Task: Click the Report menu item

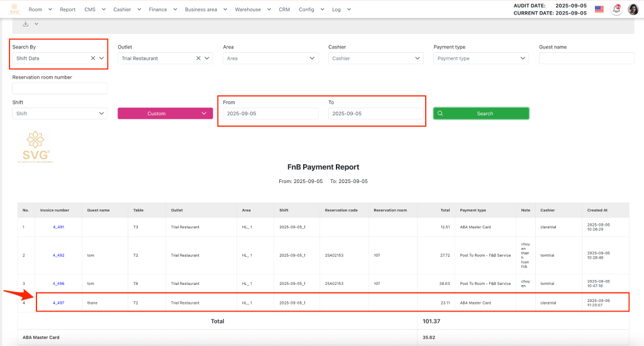Action: (67, 9)
